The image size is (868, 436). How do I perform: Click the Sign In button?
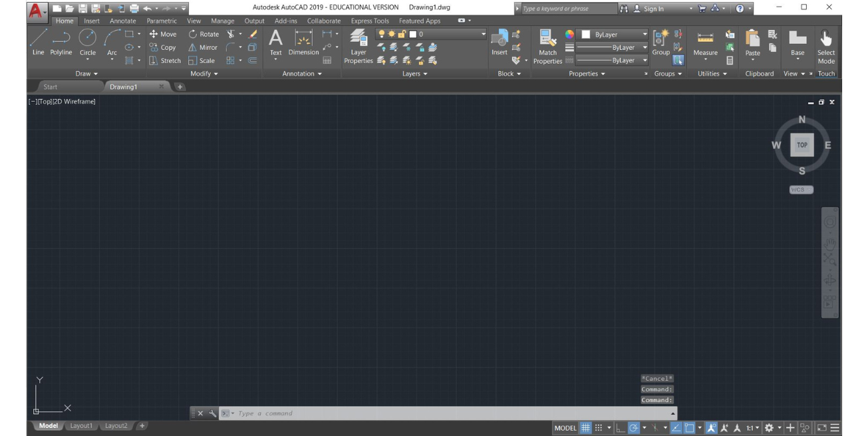coord(649,8)
